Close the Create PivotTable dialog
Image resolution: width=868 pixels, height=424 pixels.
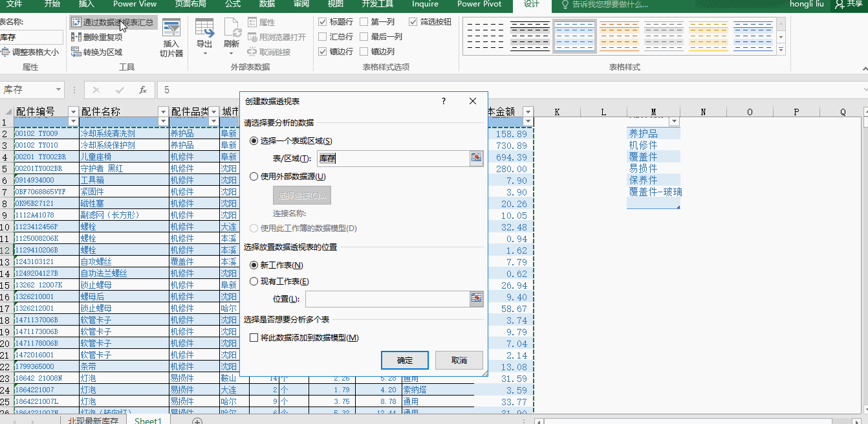[x=473, y=102]
